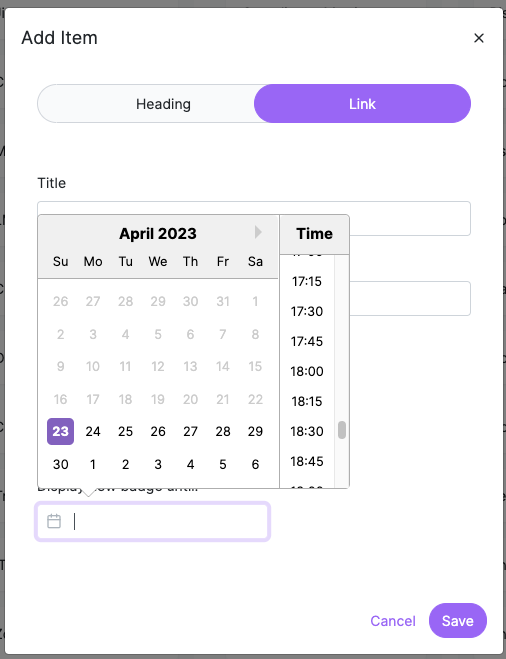The height and width of the screenshot is (659, 506).
Task: Choose 17:15 time entry
Action: pos(307,281)
